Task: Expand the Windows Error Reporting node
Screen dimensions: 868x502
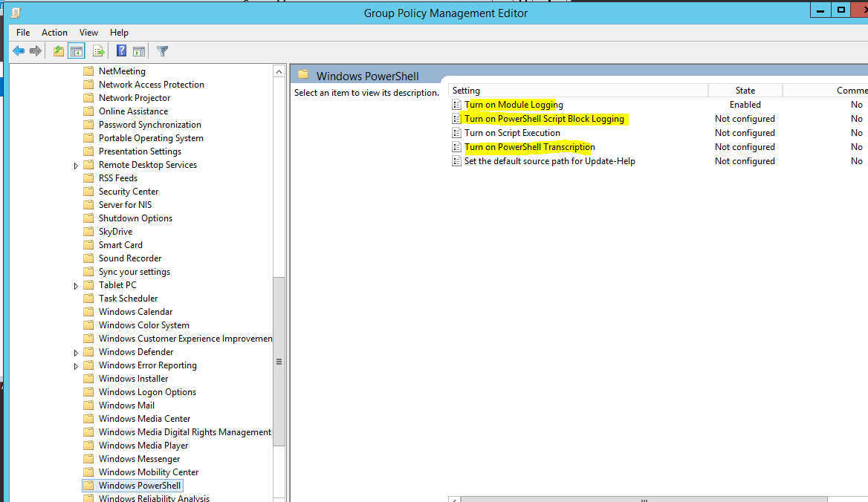Action: click(76, 365)
